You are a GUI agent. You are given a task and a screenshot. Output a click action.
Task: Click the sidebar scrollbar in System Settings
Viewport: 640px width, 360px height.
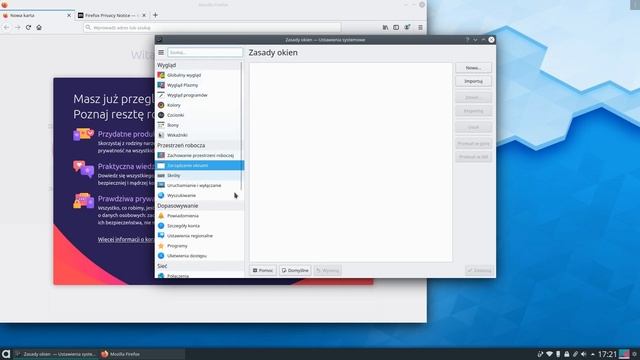(242, 126)
